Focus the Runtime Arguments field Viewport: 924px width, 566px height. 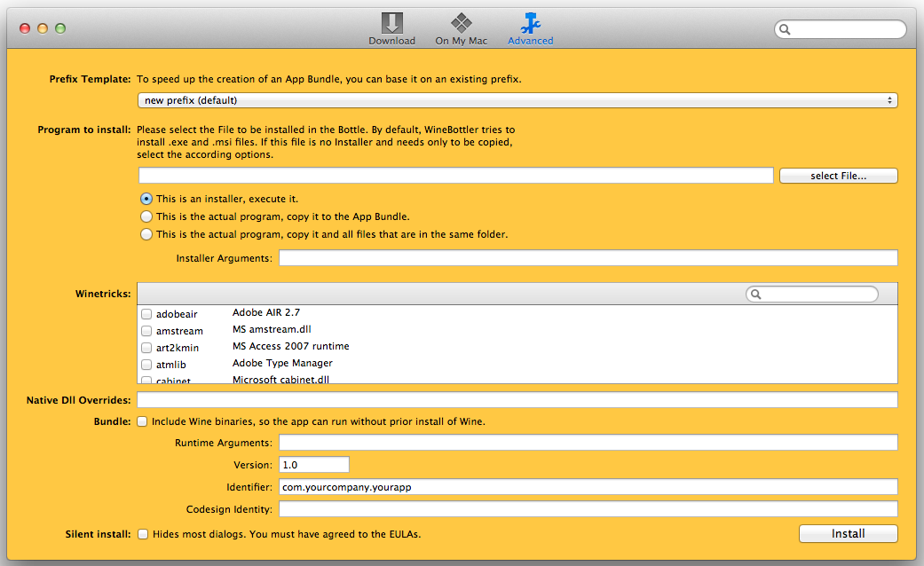tap(588, 443)
